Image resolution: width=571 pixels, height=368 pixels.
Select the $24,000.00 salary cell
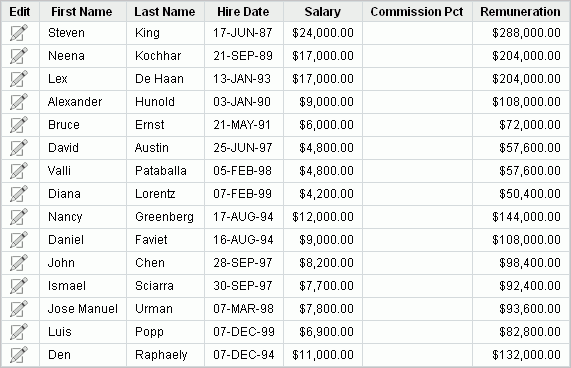[323, 33]
